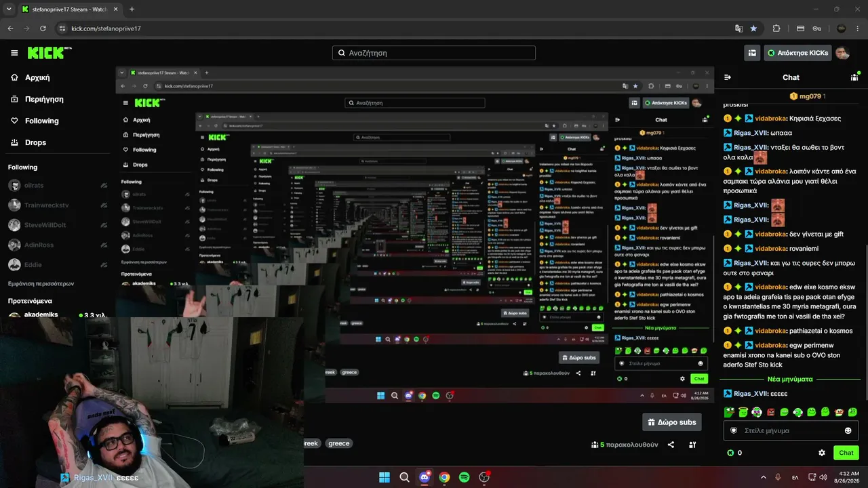Click the browser back arrow
The width and height of the screenshot is (868, 488).
click(10, 28)
